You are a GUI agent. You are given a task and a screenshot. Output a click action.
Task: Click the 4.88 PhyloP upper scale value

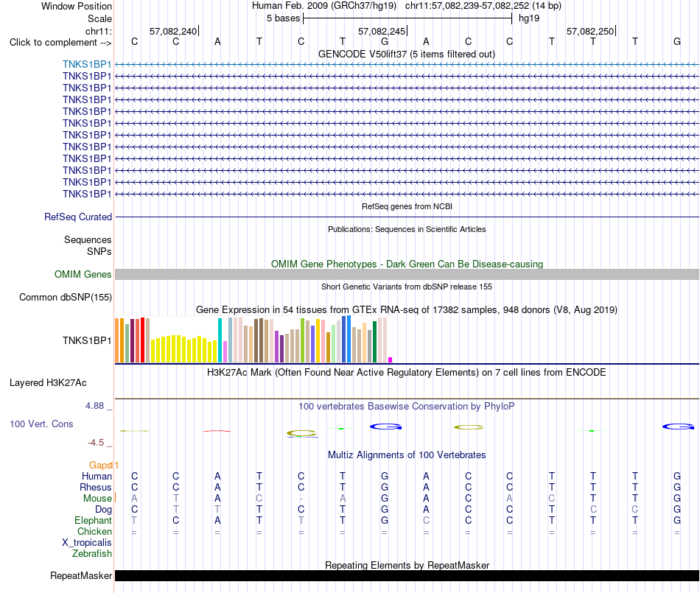94,406
